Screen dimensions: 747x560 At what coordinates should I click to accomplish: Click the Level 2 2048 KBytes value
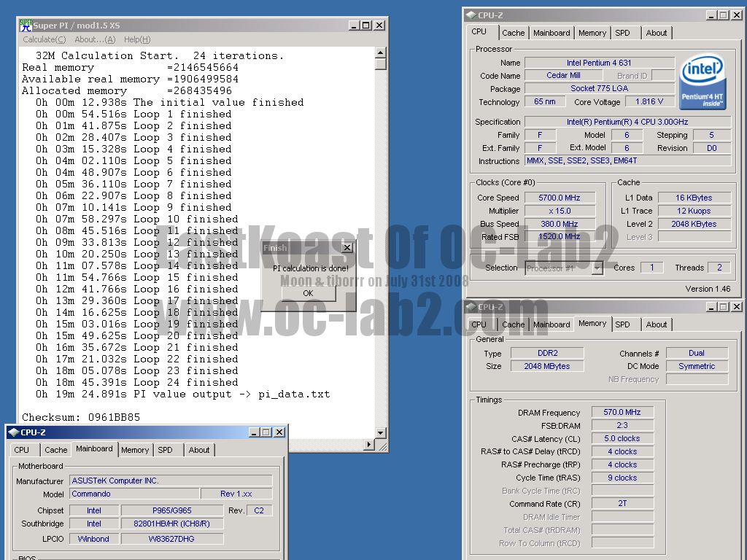point(694,224)
